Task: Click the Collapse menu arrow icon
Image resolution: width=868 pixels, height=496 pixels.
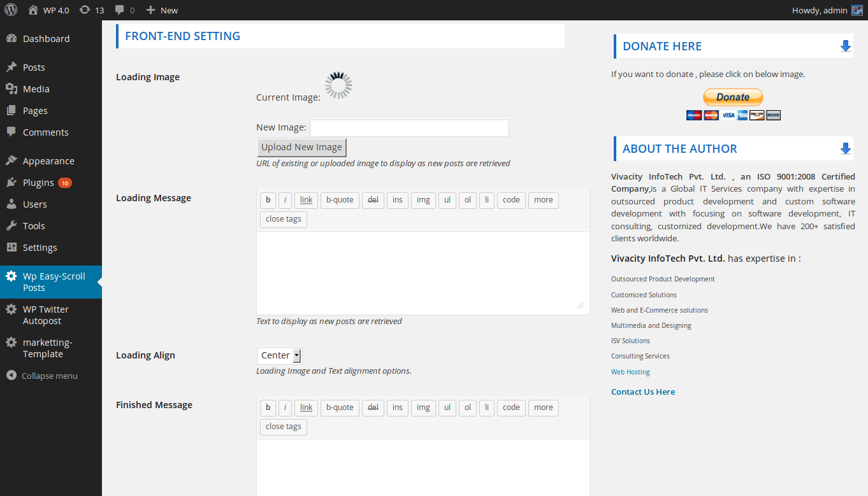Action: pyautogui.click(x=11, y=376)
